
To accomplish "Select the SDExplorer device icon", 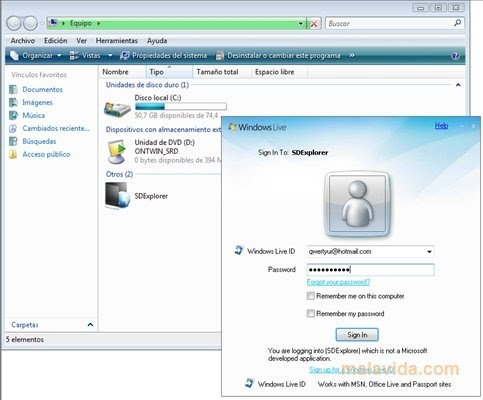I will 117,196.
